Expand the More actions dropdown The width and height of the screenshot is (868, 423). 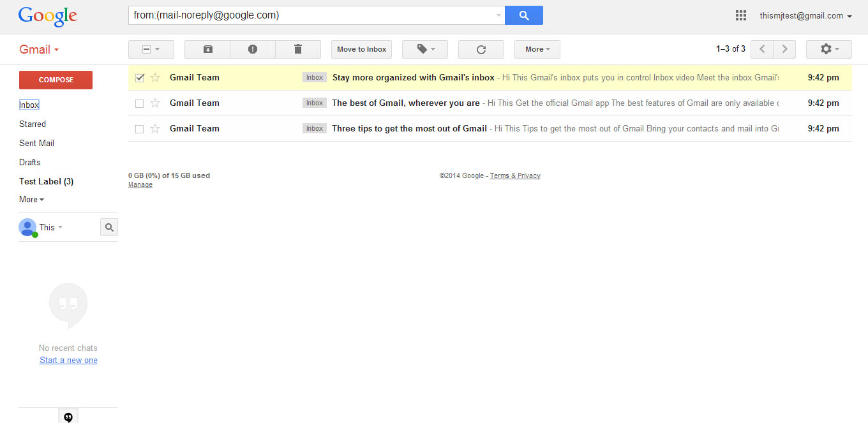537,49
